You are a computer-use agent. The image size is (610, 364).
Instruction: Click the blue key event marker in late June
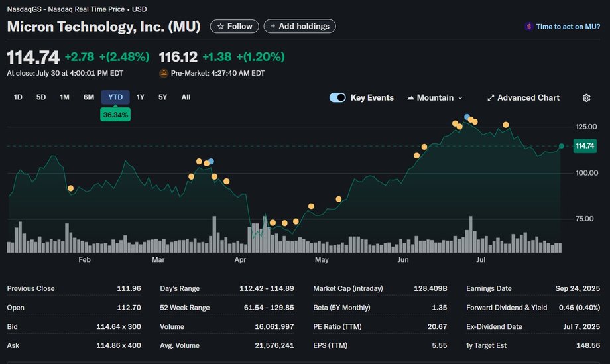tap(467, 117)
